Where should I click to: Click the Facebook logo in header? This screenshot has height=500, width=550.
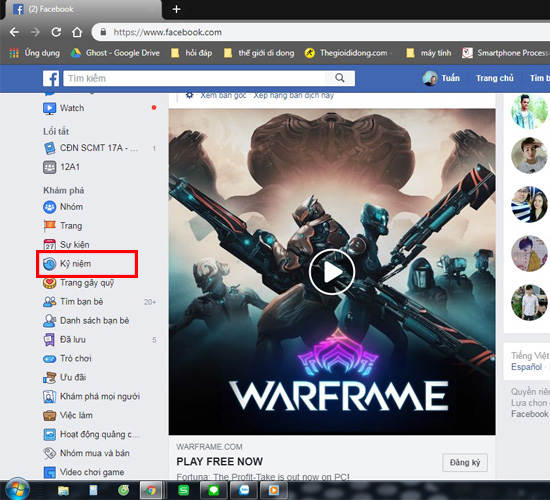(51, 78)
